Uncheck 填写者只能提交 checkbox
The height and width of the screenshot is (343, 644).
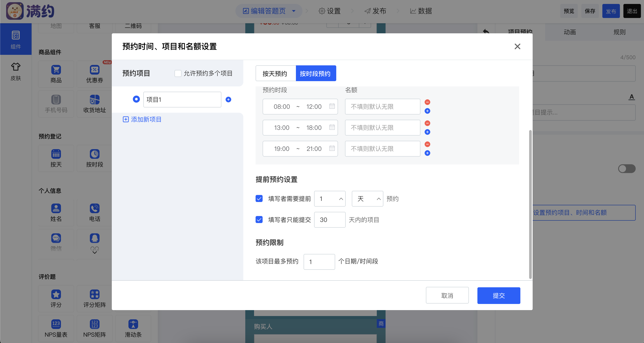pyautogui.click(x=259, y=220)
